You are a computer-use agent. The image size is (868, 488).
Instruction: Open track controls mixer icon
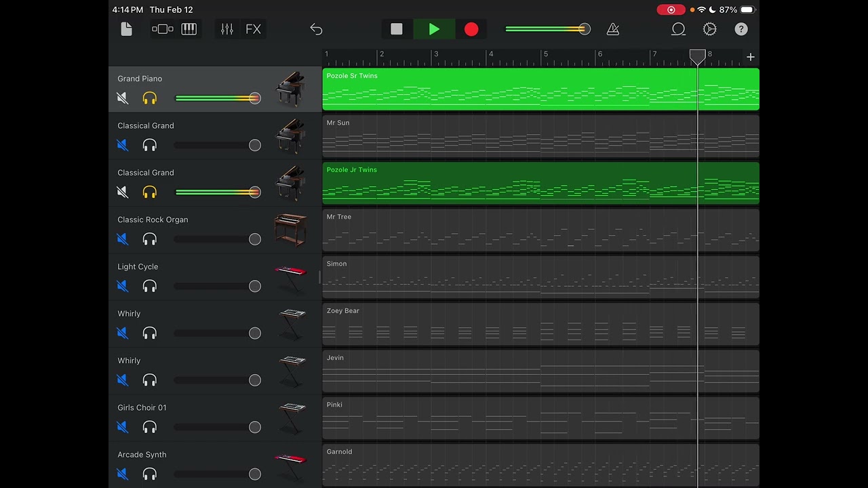227,29
